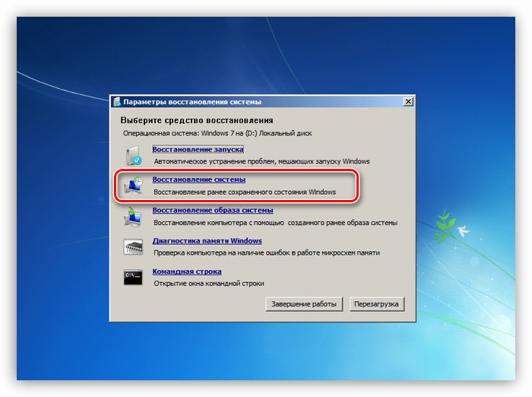This screenshot has width=532, height=397.
Task: Click the dialog title bar icon
Action: pyautogui.click(x=117, y=102)
